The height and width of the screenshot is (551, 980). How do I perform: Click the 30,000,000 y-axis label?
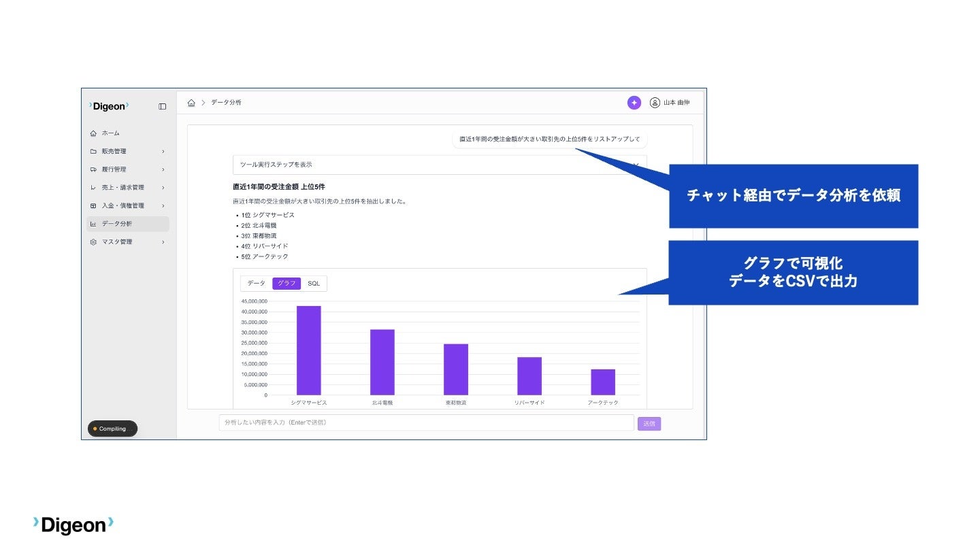pyautogui.click(x=255, y=333)
